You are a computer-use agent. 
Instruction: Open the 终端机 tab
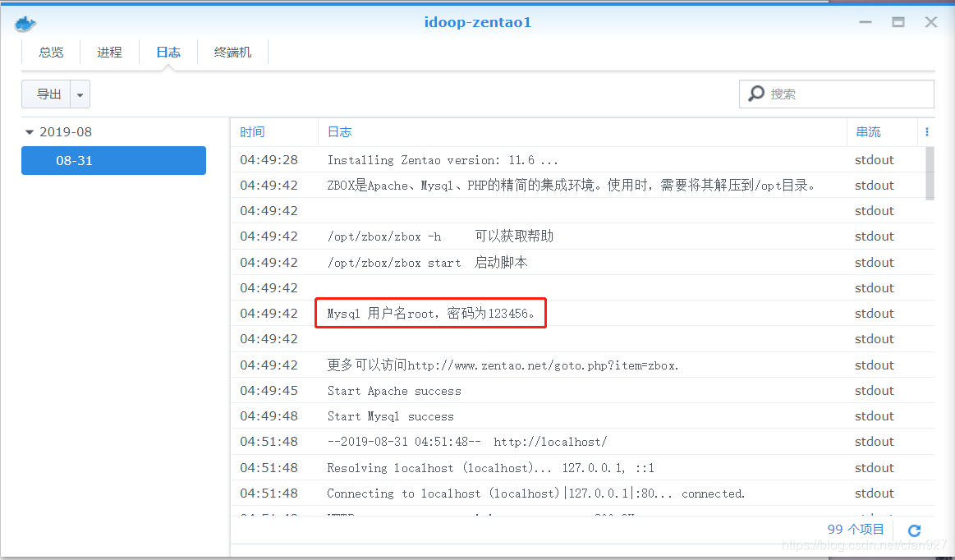[x=232, y=53]
